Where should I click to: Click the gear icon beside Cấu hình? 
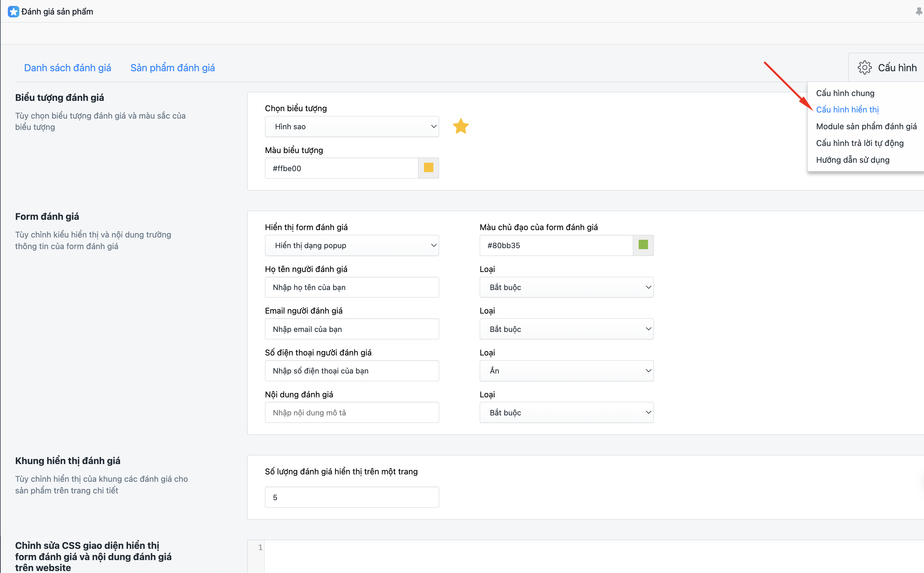pos(864,68)
